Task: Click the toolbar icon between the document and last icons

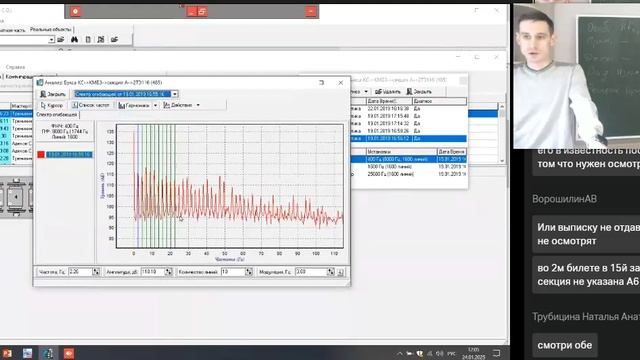Action: click(x=101, y=40)
